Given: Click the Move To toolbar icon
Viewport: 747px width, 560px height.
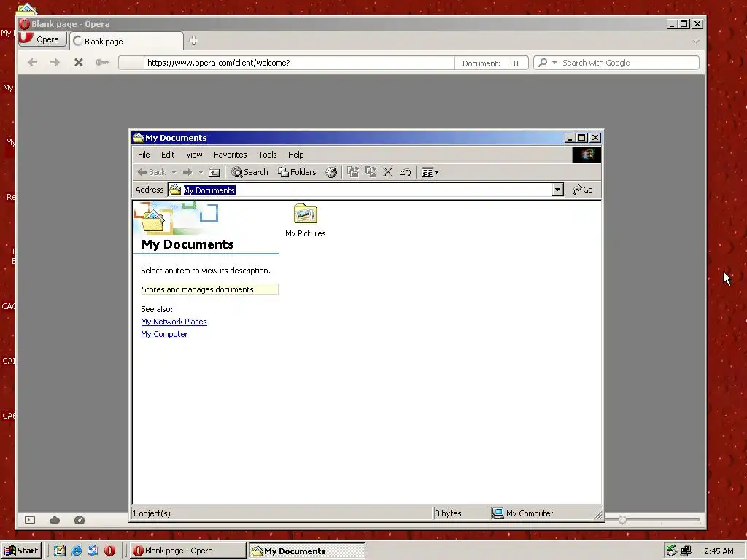Looking at the screenshot, I should tap(353, 172).
